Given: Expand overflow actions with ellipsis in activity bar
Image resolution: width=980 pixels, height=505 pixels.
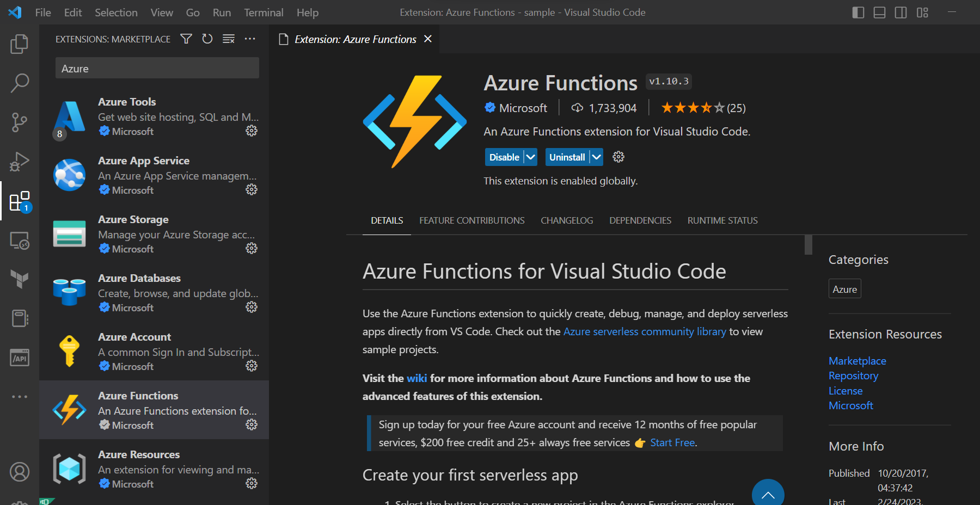Looking at the screenshot, I should pos(20,397).
